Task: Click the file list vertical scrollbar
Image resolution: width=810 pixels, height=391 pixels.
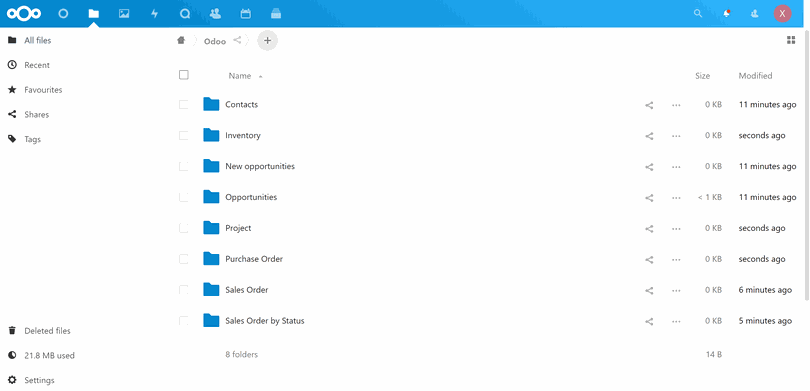Action: tap(807, 164)
